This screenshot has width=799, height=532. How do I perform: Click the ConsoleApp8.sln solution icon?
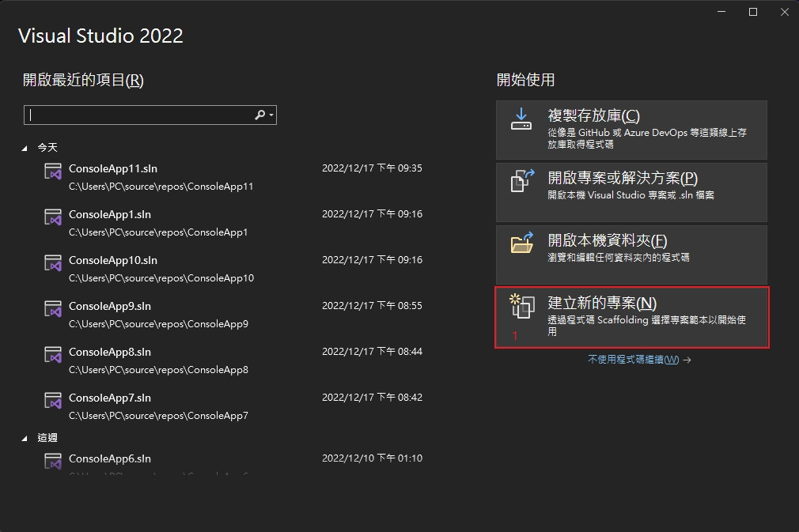tap(53, 355)
